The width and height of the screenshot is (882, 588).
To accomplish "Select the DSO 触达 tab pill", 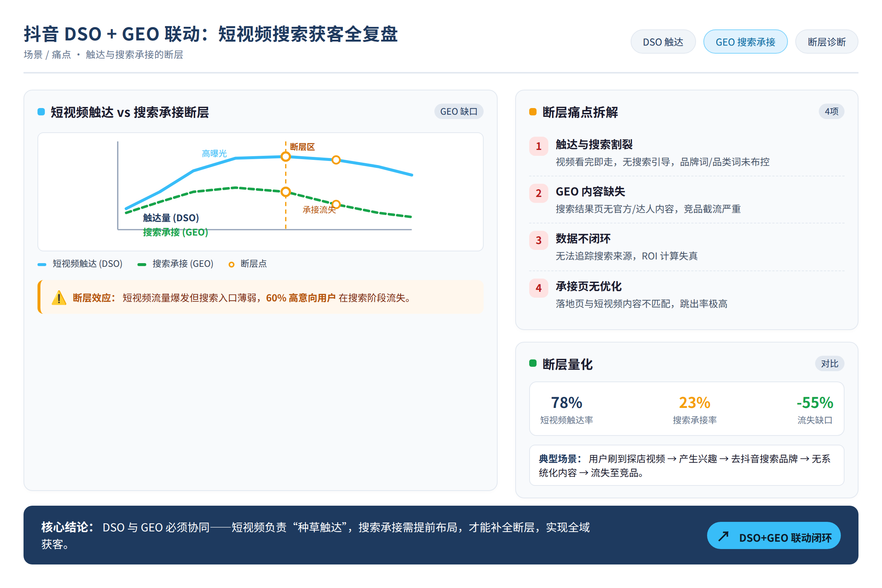I will point(663,42).
